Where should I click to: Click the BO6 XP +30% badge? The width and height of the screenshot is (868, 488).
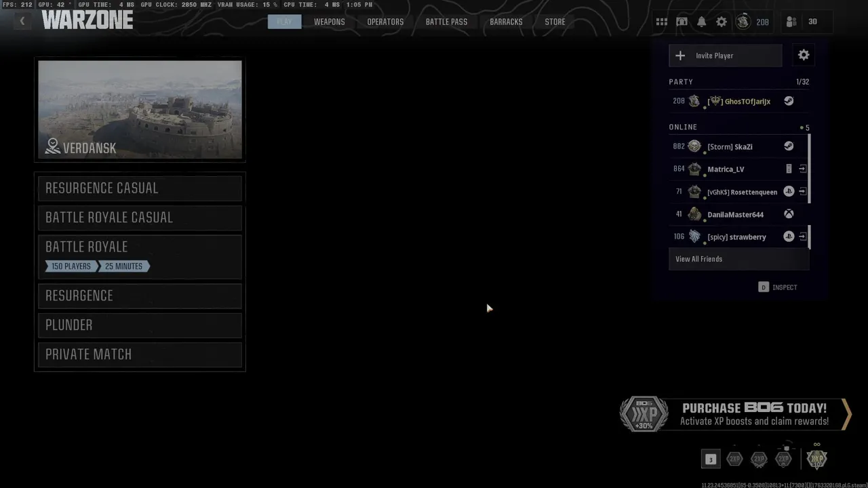click(644, 414)
